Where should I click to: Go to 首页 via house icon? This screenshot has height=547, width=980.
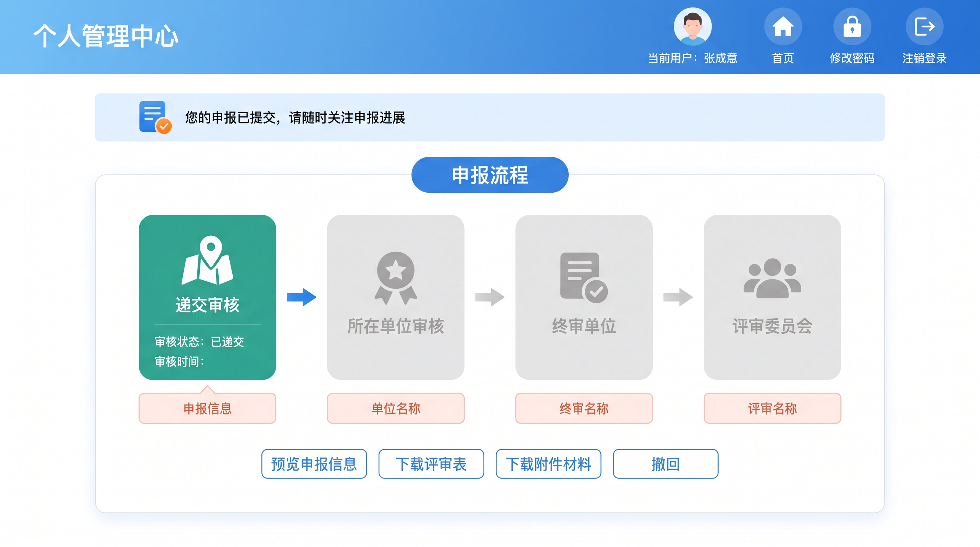coord(783,26)
